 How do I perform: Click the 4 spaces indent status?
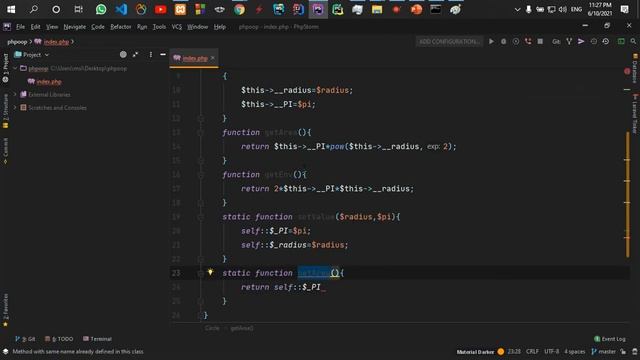pyautogui.click(x=575, y=352)
